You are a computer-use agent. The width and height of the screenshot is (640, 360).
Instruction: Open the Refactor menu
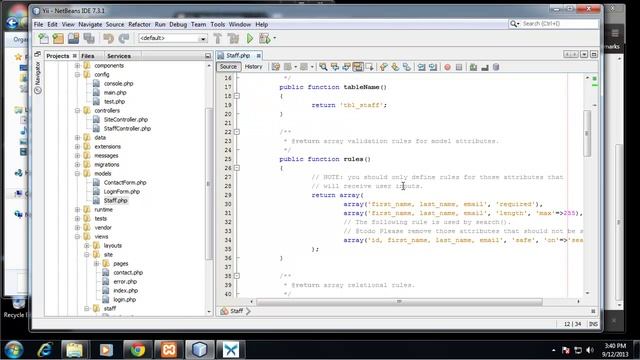[x=139, y=24]
